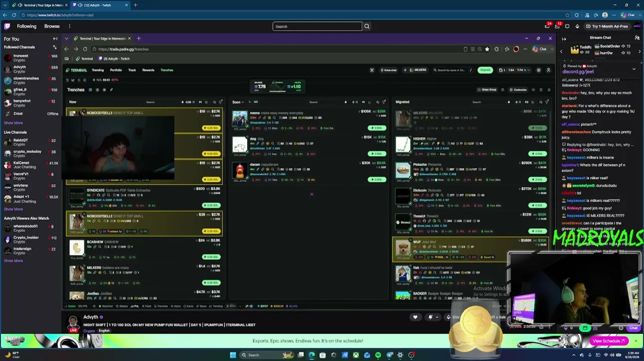Screen dimensions: 644x361
Task: Open KaiCenat in Live Channels
Action: point(30,165)
